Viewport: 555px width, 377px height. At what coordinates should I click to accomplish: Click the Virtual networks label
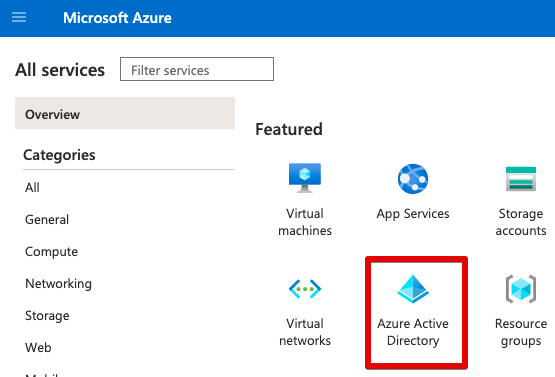(305, 332)
